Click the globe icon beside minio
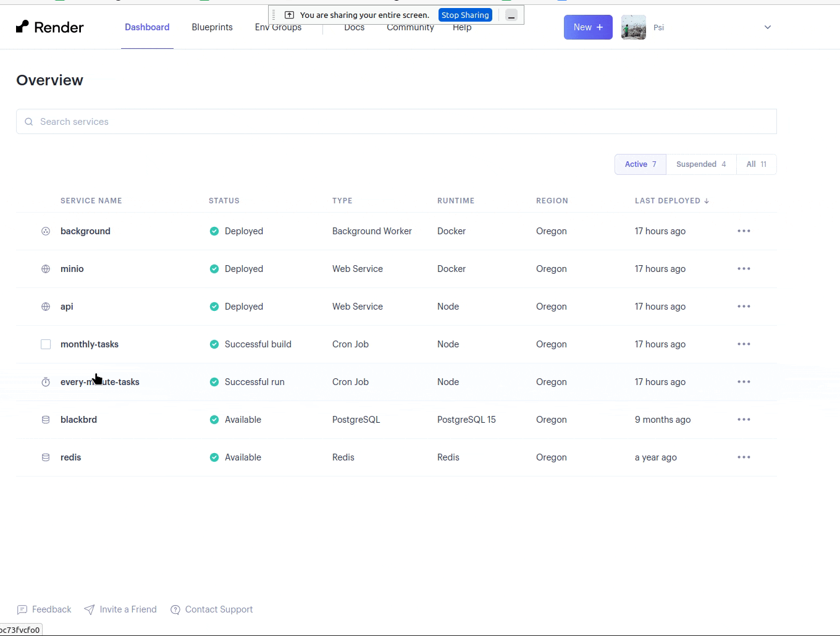This screenshot has height=636, width=840. point(46,269)
